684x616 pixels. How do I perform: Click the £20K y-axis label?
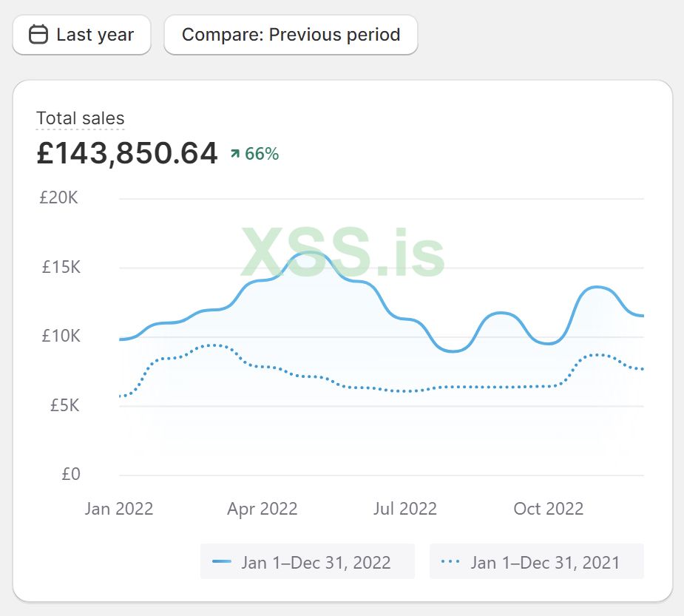coord(58,198)
